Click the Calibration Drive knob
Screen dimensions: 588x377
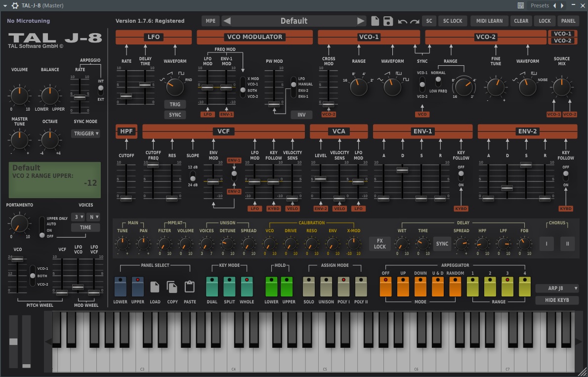(x=290, y=244)
